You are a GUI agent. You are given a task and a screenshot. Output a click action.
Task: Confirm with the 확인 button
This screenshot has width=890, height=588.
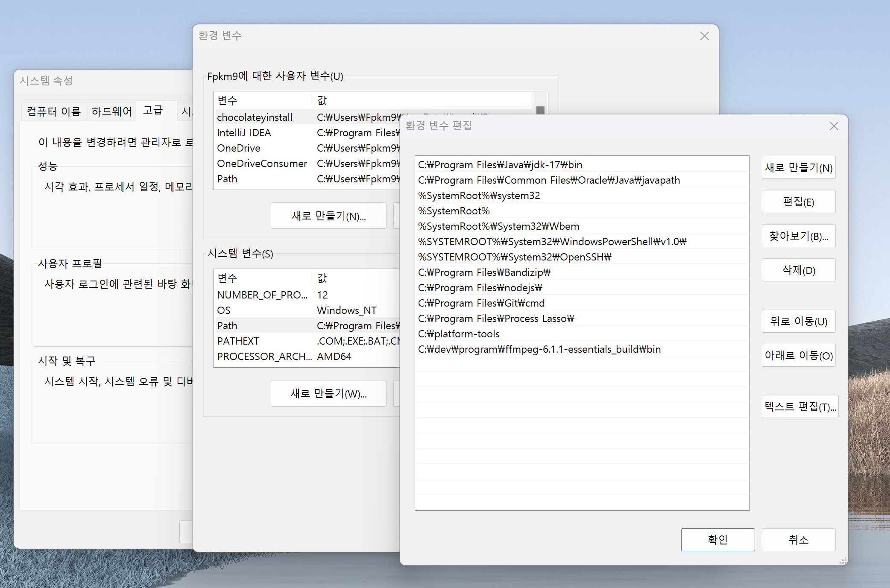point(717,540)
